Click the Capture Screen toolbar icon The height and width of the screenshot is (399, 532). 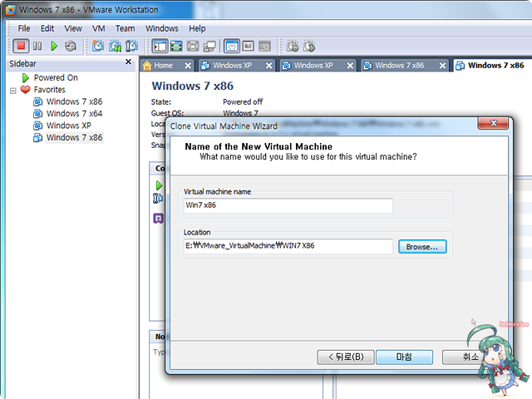tap(293, 46)
